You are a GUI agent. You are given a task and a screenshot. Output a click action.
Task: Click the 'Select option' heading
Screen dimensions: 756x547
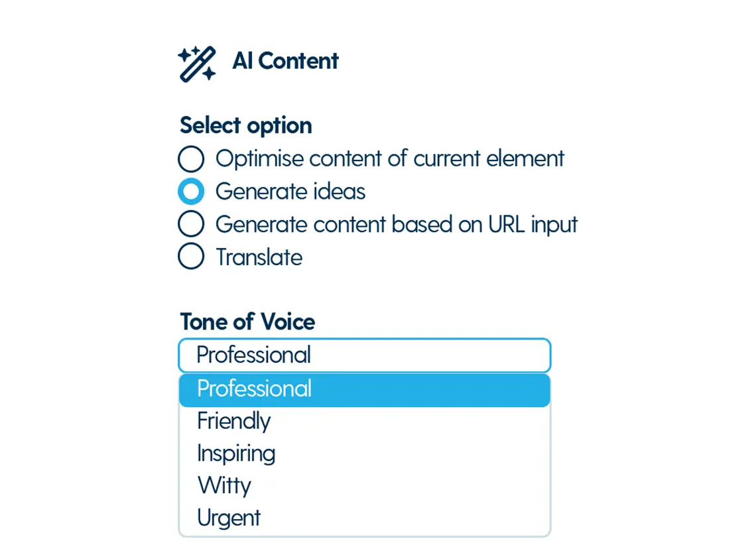[x=245, y=125]
